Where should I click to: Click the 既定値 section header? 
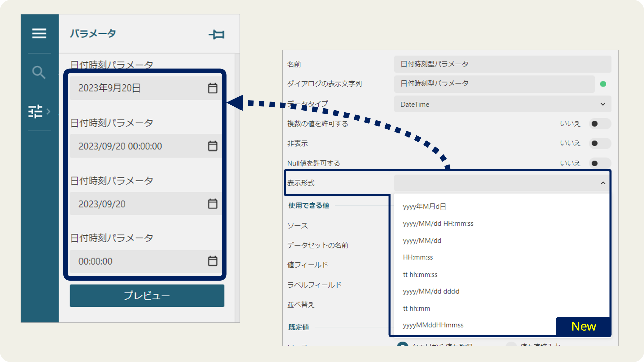click(x=299, y=327)
